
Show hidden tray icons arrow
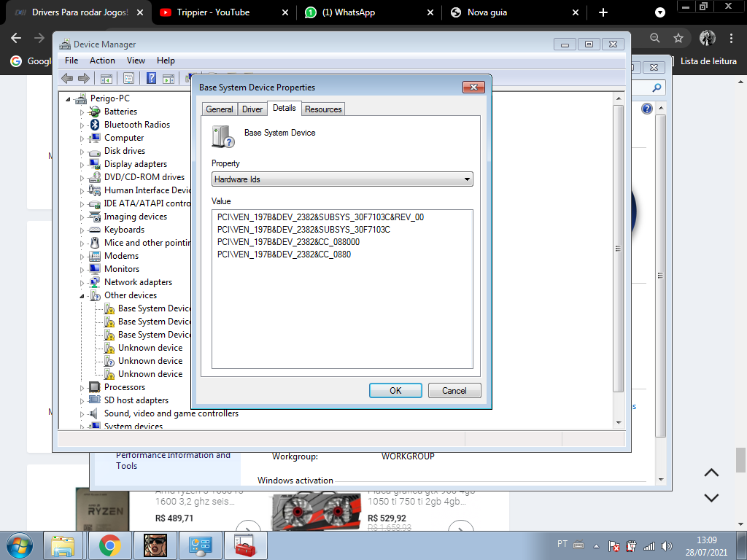(x=596, y=545)
